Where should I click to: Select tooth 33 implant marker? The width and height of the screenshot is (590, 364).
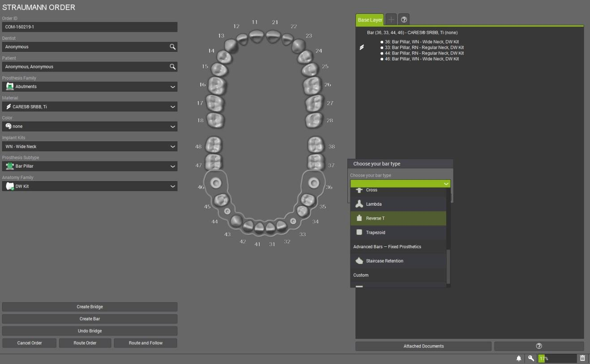pos(293,221)
